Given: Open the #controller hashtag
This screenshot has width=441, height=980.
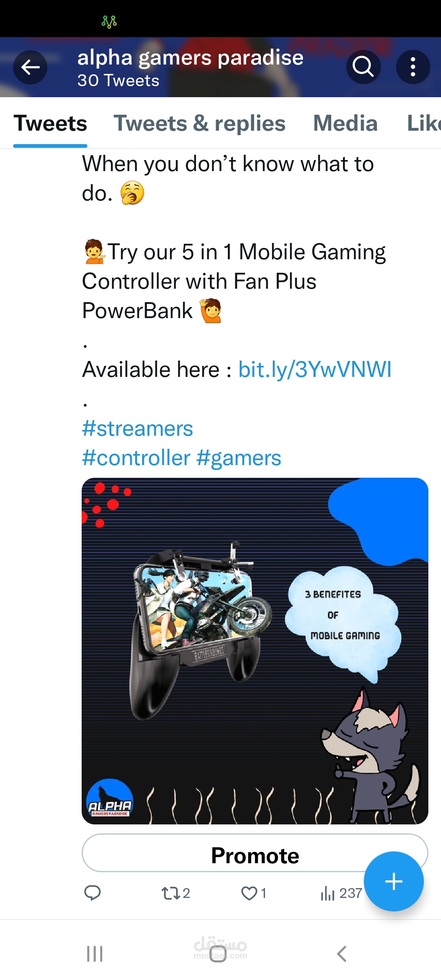Looking at the screenshot, I should 136,458.
